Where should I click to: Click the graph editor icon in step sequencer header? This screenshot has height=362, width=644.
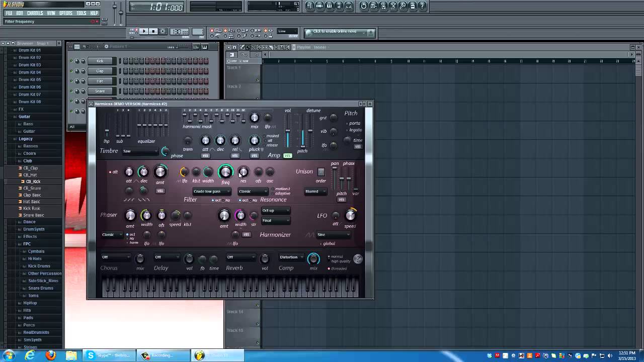[196, 47]
